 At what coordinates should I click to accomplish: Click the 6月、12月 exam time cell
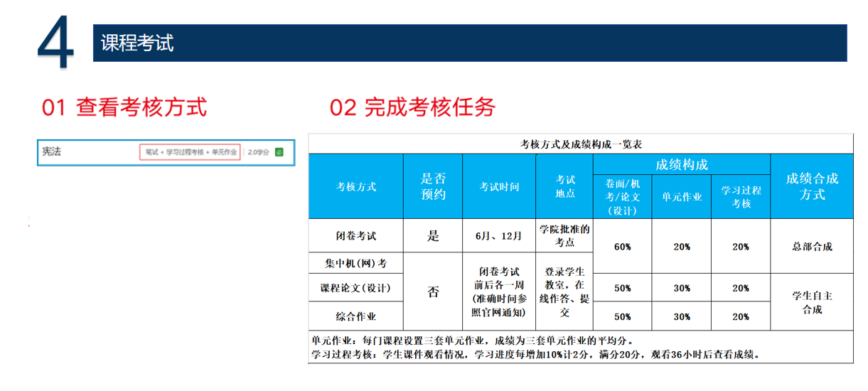[x=499, y=237]
